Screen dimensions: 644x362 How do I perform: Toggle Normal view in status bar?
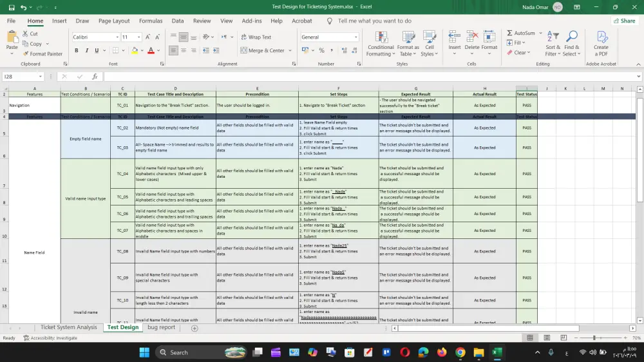(x=530, y=338)
